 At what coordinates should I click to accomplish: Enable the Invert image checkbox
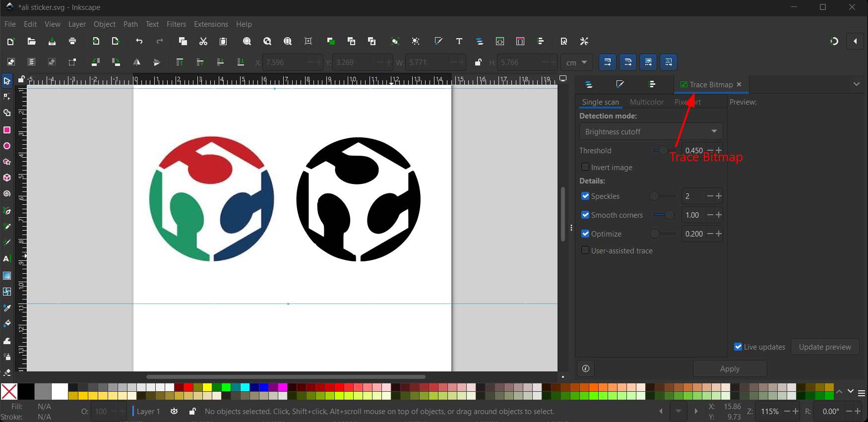click(x=585, y=167)
